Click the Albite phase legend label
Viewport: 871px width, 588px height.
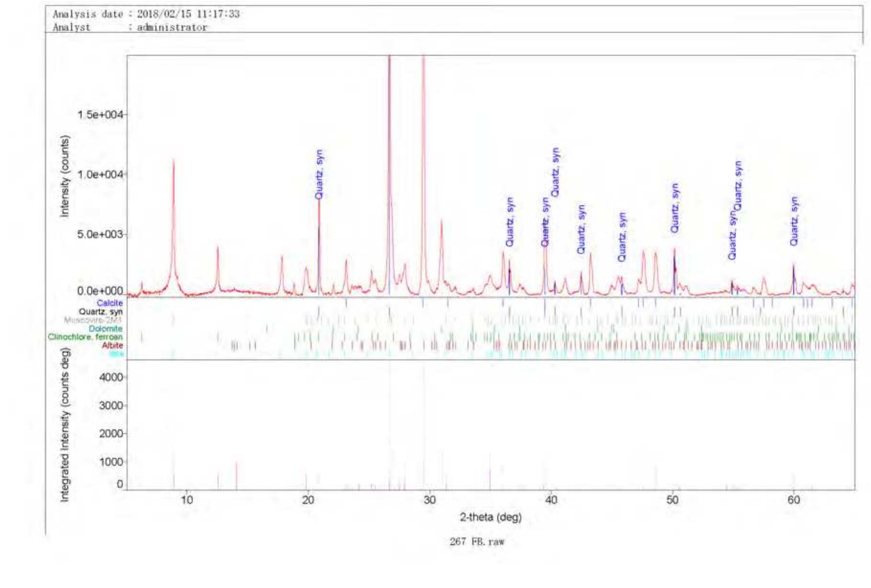112,345
